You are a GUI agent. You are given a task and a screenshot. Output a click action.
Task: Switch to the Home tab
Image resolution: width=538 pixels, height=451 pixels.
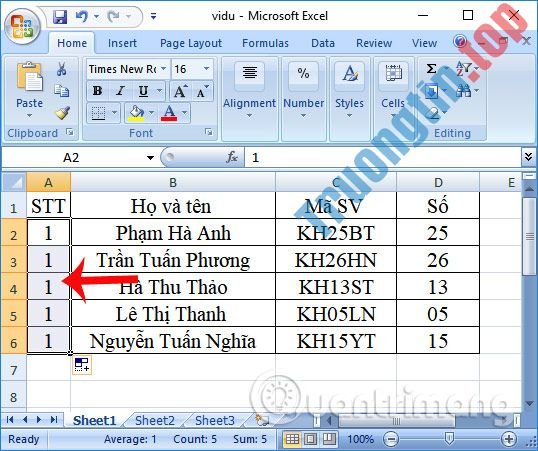72,43
